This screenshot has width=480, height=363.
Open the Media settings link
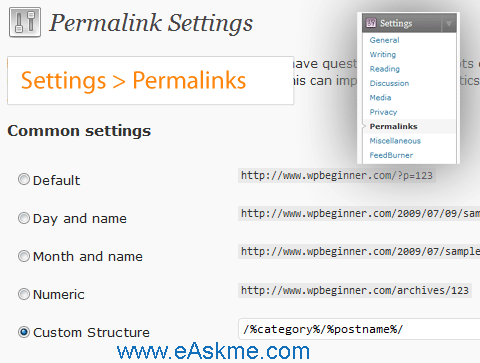pos(380,98)
